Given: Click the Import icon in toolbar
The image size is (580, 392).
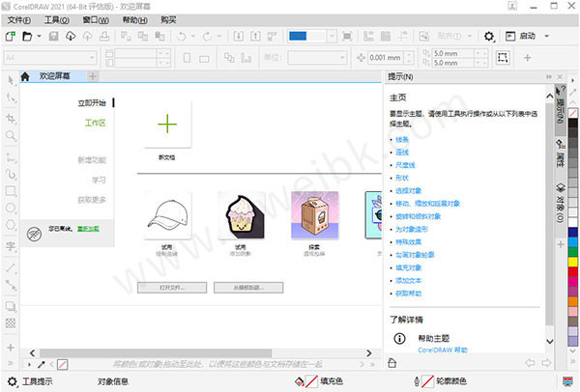Looking at the screenshot, I should (239, 37).
